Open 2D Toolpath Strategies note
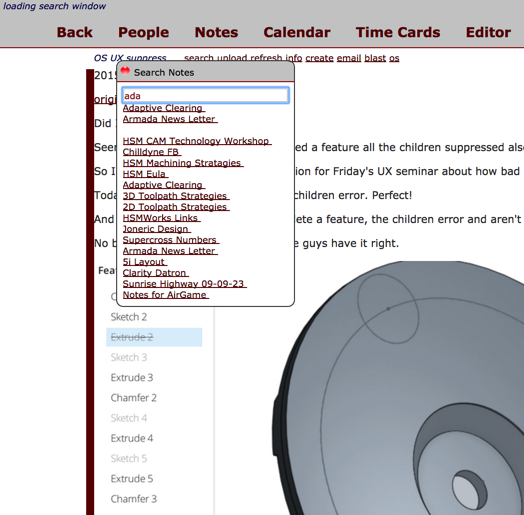524x515 pixels. pyautogui.click(x=176, y=207)
